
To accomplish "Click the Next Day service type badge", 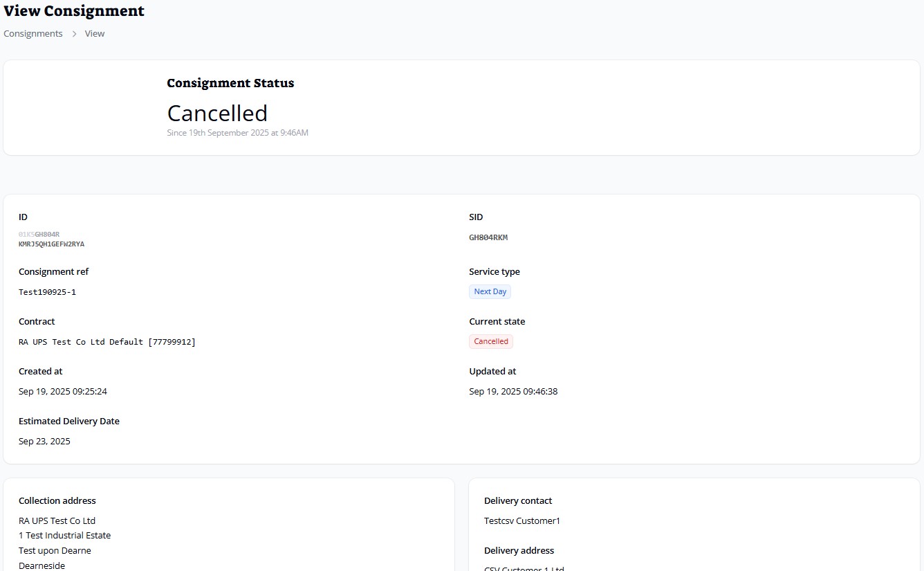I will (490, 291).
